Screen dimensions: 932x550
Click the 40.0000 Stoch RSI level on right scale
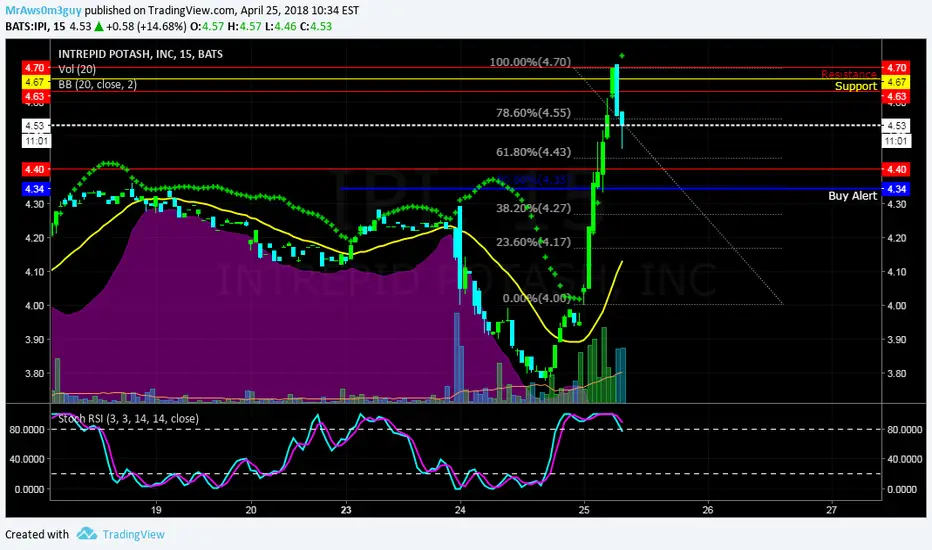coord(905,459)
